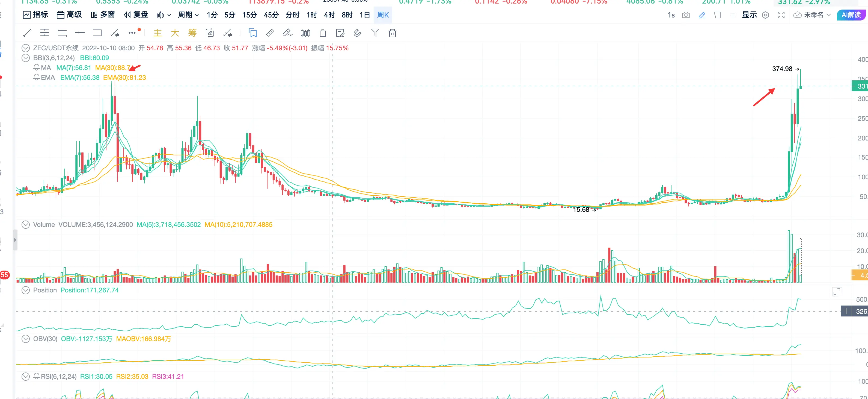Viewport: 868px width, 399px height.
Task: Open the 周期 period dropdown
Action: [188, 15]
